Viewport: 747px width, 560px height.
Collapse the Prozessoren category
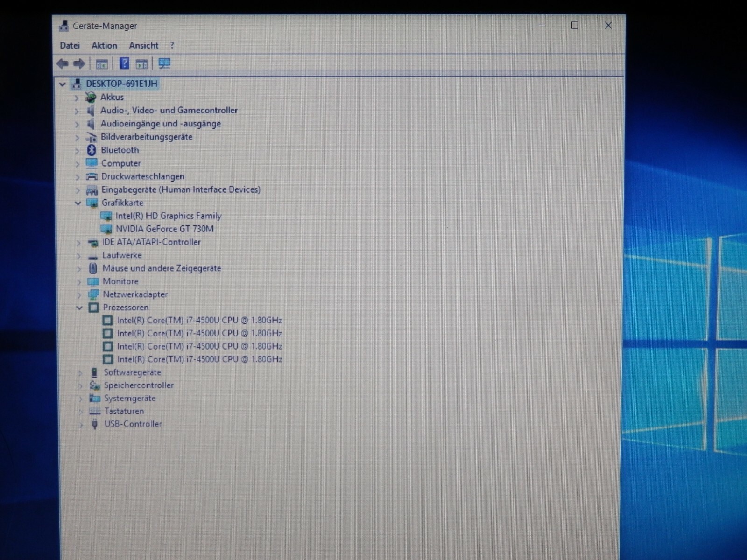pos(79,308)
